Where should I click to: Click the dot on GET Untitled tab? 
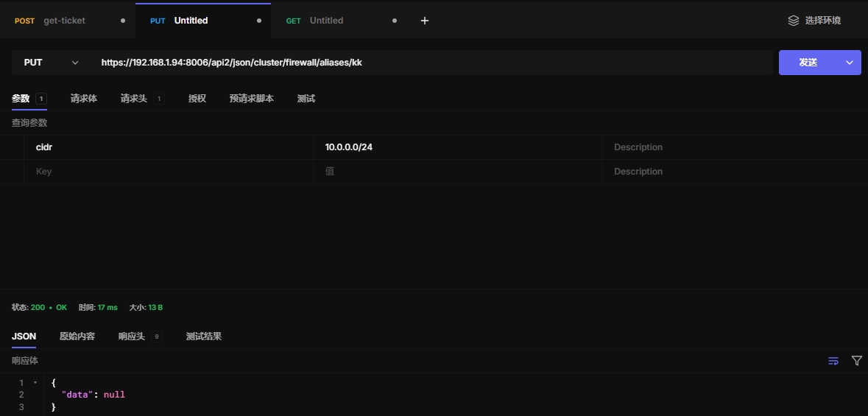pos(395,21)
